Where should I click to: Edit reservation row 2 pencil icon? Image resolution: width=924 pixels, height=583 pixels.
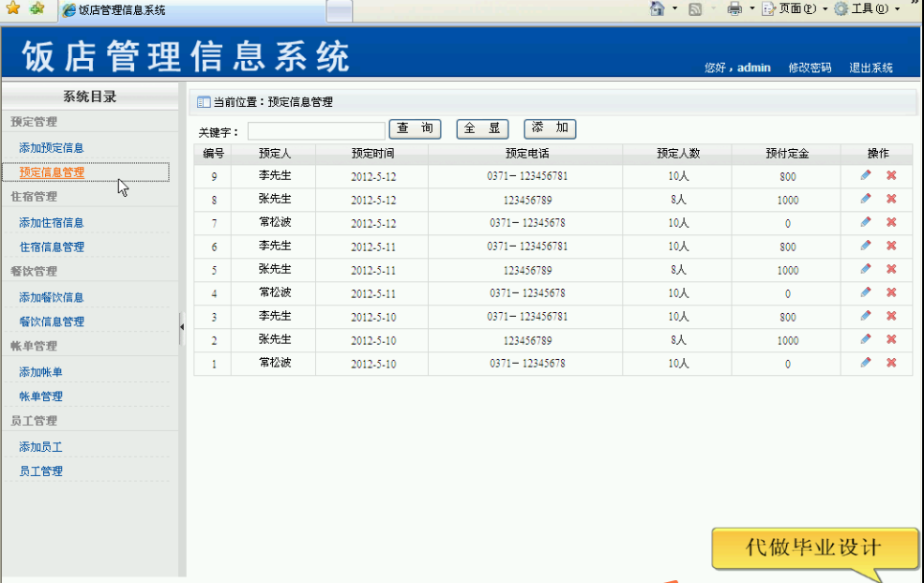865,338
